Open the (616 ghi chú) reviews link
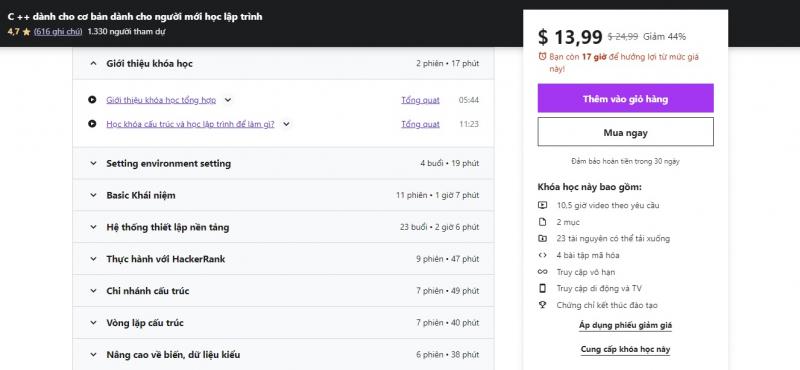 58,31
